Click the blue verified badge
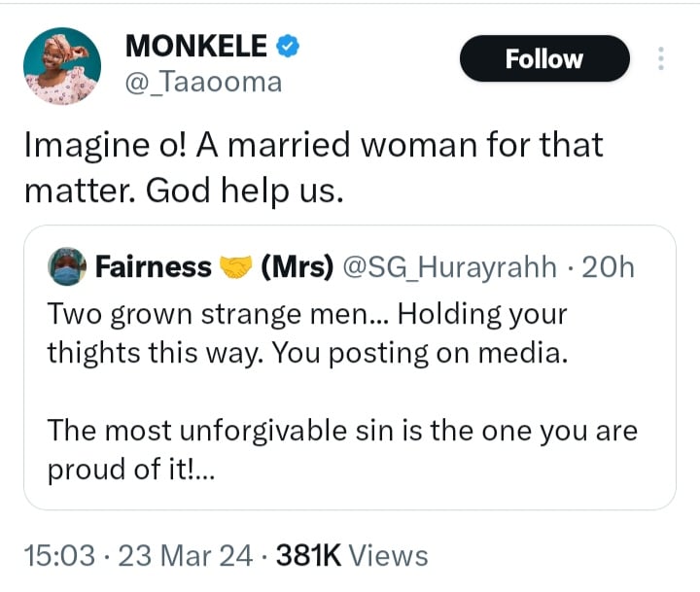The image size is (700, 592). 289,46
